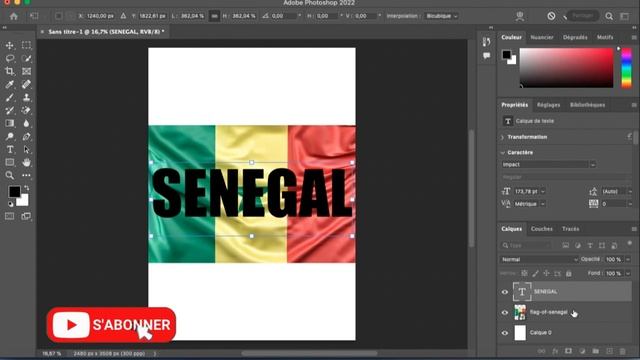Change the screen mode
The image size is (640, 360).
tap(26, 216)
